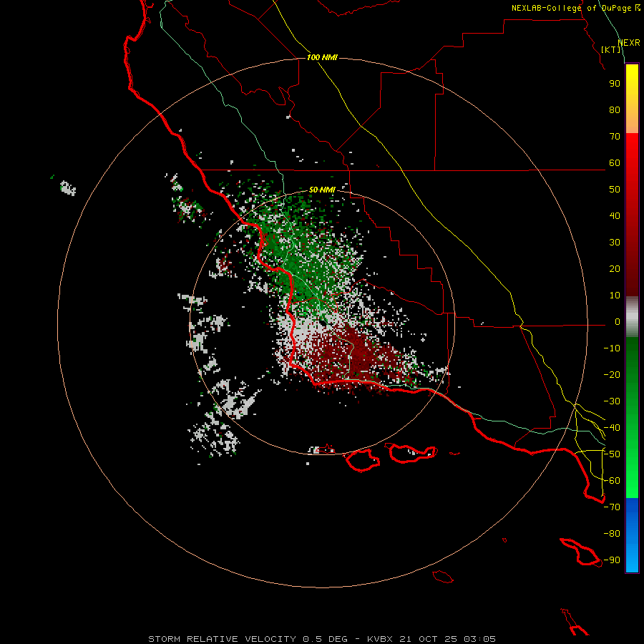The height and width of the screenshot is (644, 644).
Task: Click the 10 value on velocity scale
Action: (x=615, y=296)
